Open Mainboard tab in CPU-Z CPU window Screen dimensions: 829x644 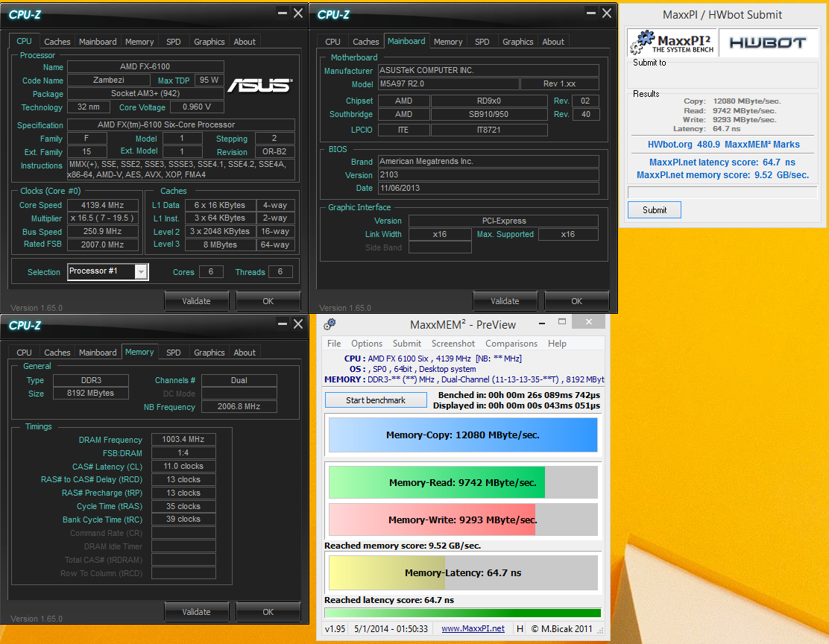tap(98, 42)
